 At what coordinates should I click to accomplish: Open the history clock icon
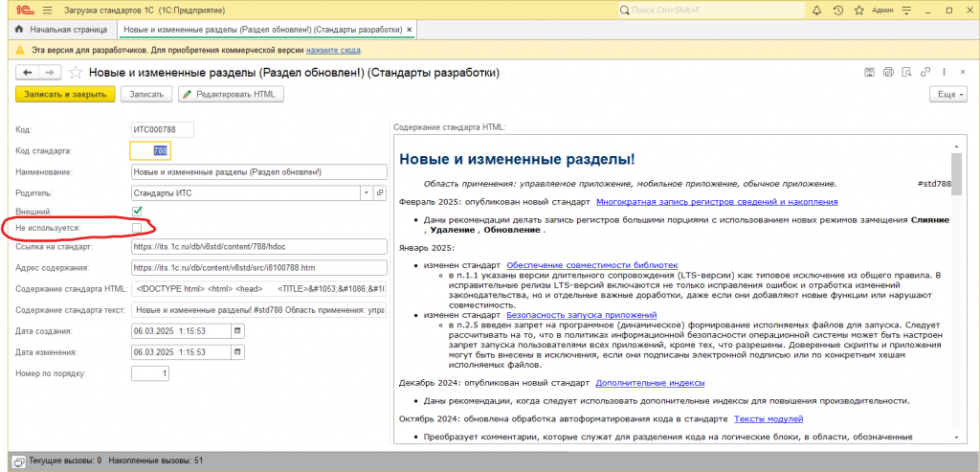click(x=837, y=11)
